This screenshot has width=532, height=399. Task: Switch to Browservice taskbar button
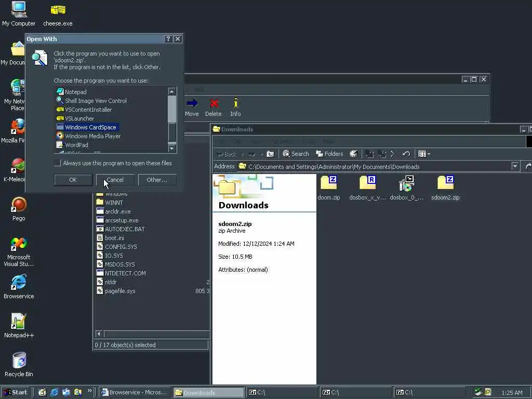135,392
